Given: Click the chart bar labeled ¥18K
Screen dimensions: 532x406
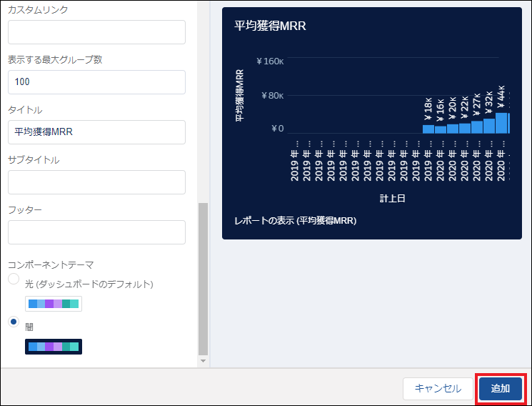Looking at the screenshot, I should pos(428,129).
